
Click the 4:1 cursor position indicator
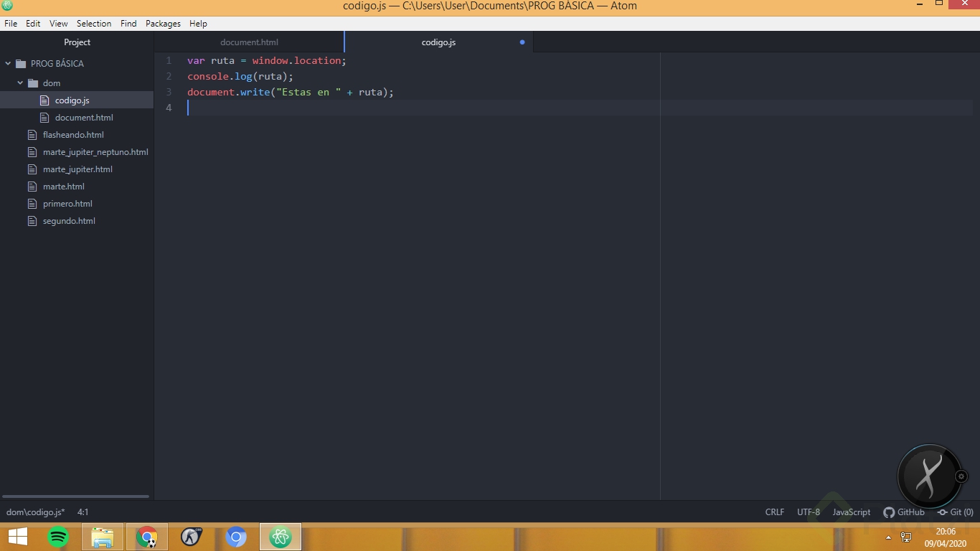(83, 512)
